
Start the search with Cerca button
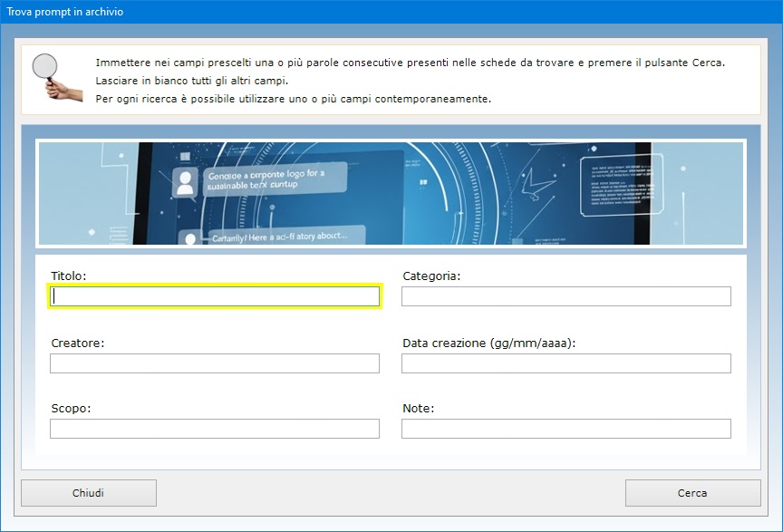pyautogui.click(x=692, y=493)
